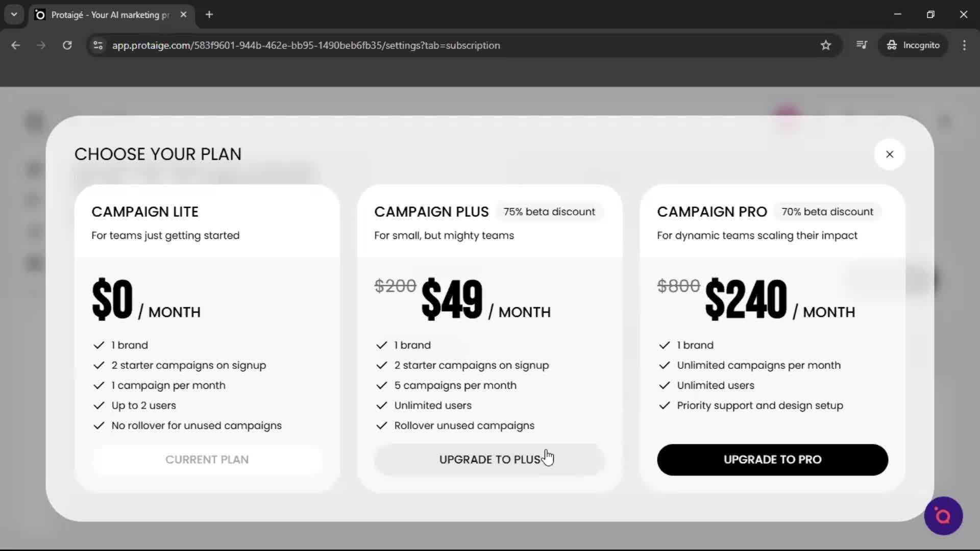Click Upgrade to Plus button
Image resolution: width=980 pixels, height=551 pixels.
(x=489, y=459)
